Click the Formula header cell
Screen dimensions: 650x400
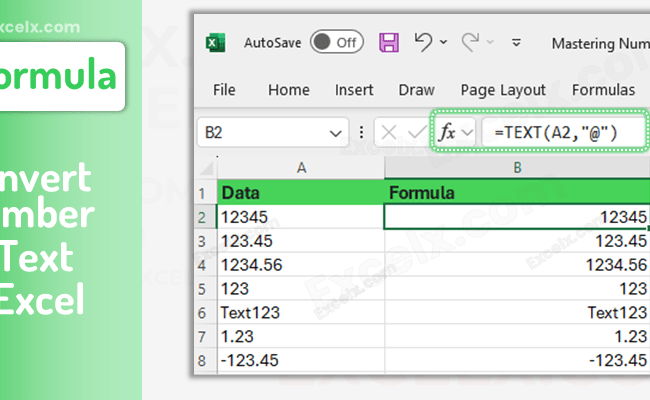(x=517, y=193)
